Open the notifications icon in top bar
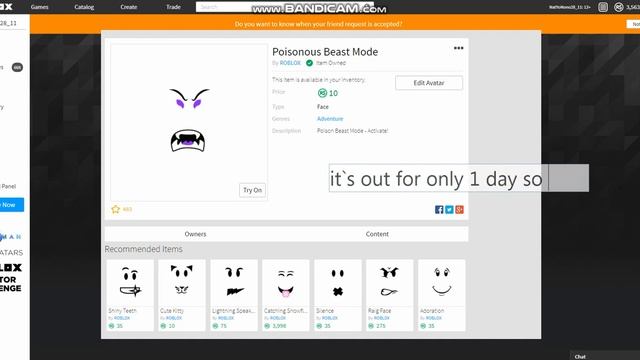 click(x=603, y=7)
